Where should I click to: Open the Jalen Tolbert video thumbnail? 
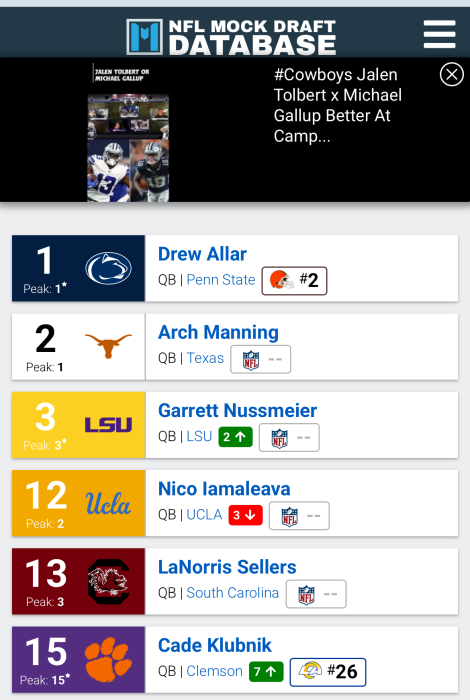click(x=128, y=147)
